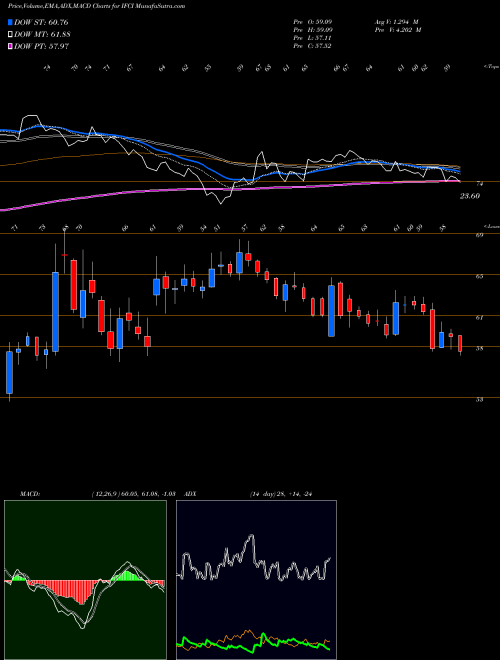Viewport: 500px width, 660px height.
Task: Click the '53' price axis label
Action: pos(479,400)
